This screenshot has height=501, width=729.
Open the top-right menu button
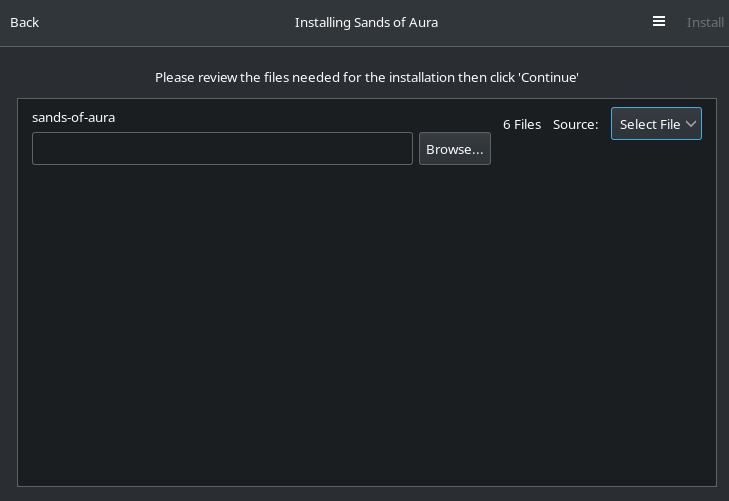658,21
